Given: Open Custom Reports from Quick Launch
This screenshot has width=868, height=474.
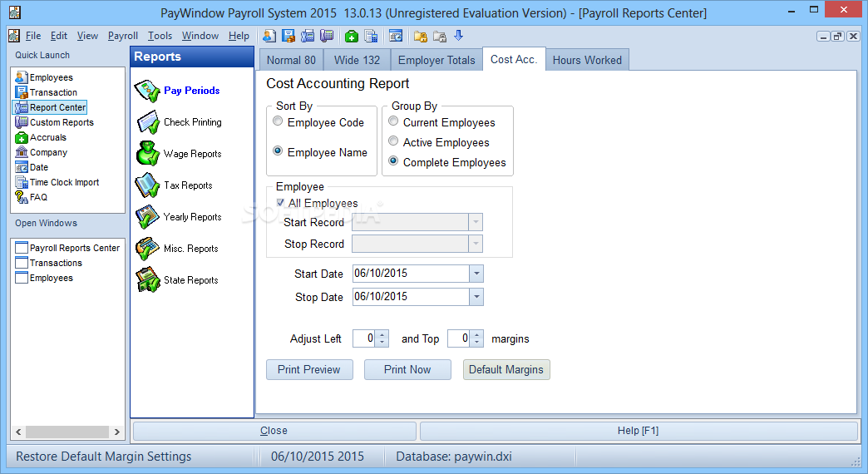Looking at the screenshot, I should point(55,122).
